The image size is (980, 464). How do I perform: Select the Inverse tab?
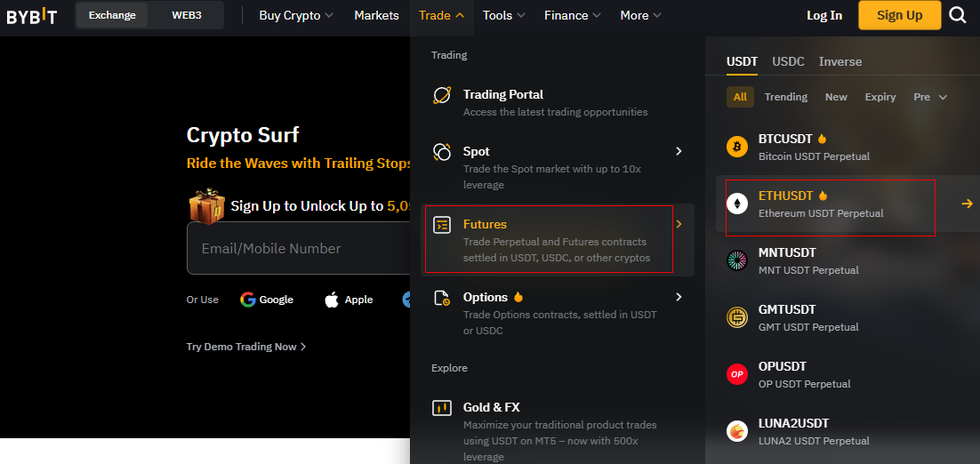tap(840, 62)
